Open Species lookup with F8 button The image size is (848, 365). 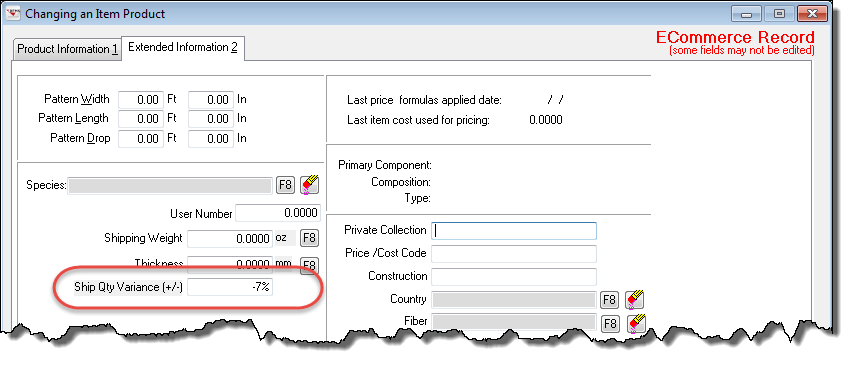[x=285, y=185]
